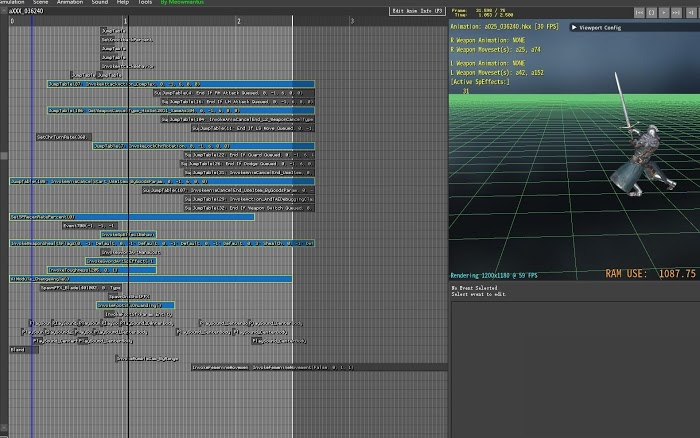Open the Sound menu
This screenshot has height=438, width=700.
(100, 2)
